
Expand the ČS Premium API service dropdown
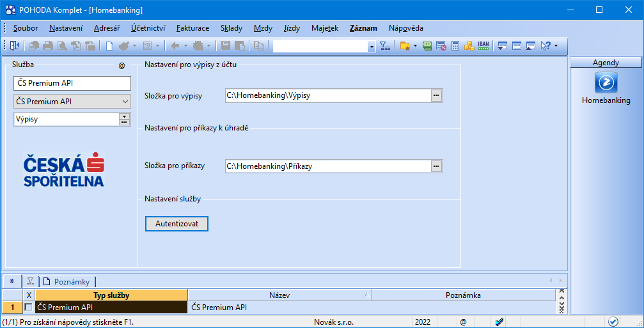pyautogui.click(x=125, y=102)
